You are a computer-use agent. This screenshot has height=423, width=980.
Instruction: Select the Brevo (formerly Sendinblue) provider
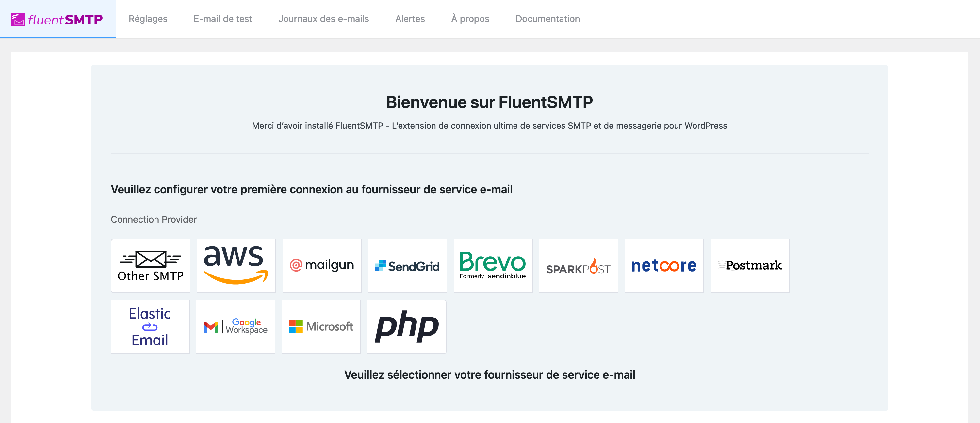click(x=493, y=265)
